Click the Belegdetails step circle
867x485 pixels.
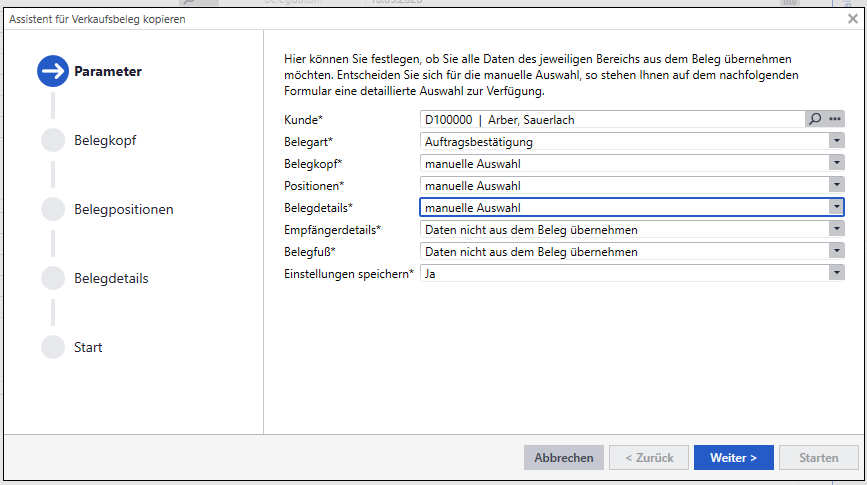tap(52, 278)
